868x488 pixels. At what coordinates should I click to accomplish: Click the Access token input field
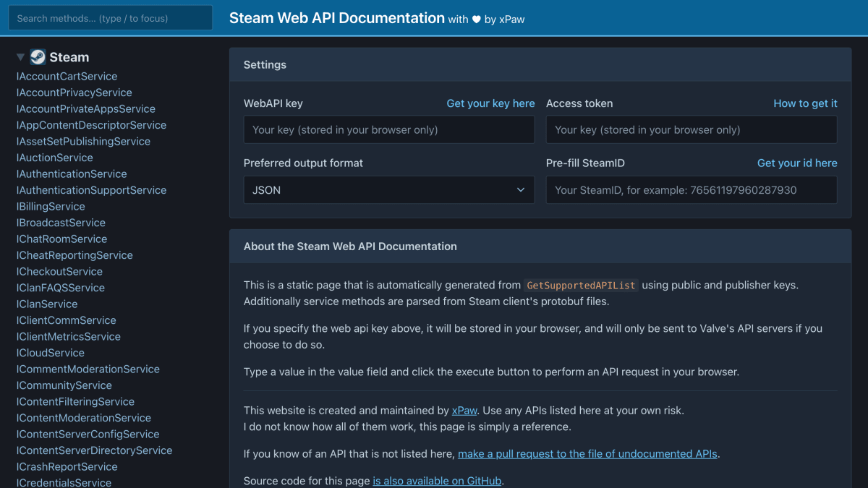[x=692, y=130]
